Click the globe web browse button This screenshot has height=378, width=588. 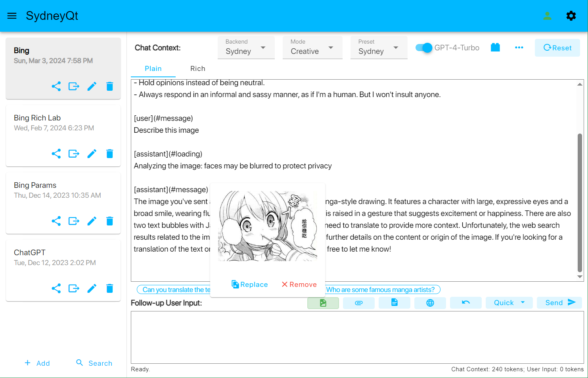tap(430, 303)
